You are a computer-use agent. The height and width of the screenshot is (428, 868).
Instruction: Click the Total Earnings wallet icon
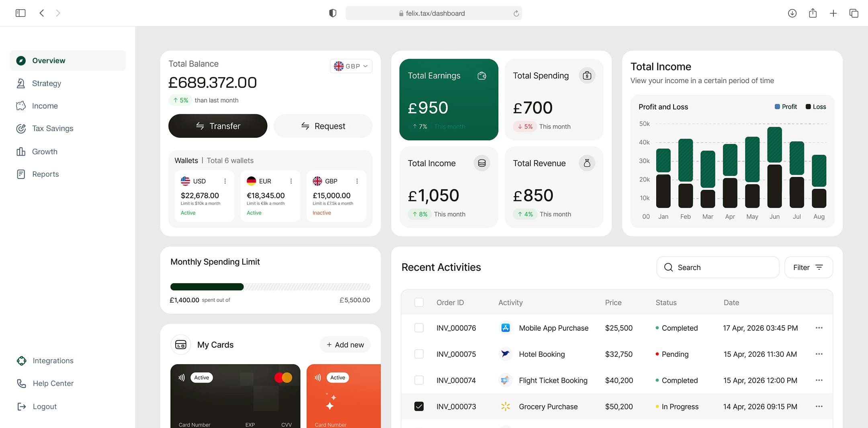[x=481, y=76]
